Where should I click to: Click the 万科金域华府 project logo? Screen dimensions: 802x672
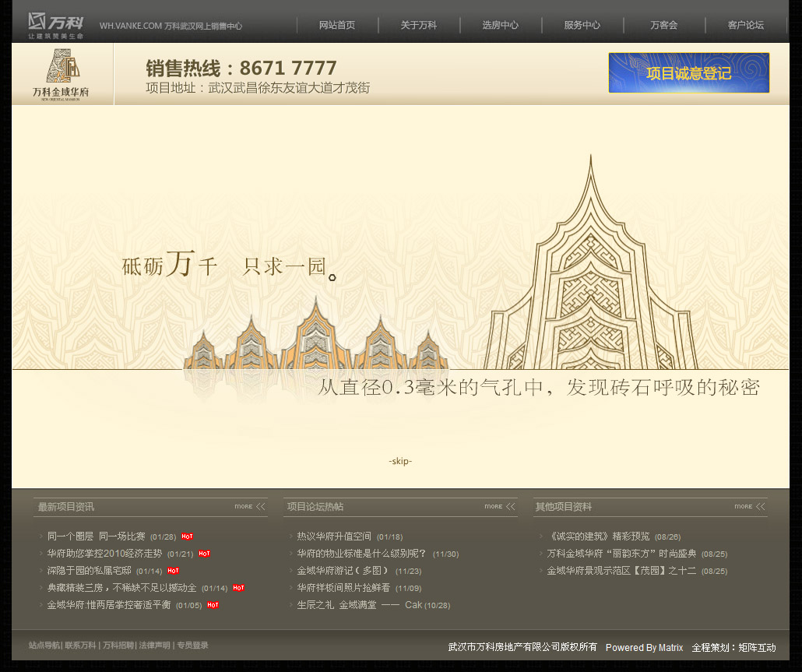pos(61,75)
